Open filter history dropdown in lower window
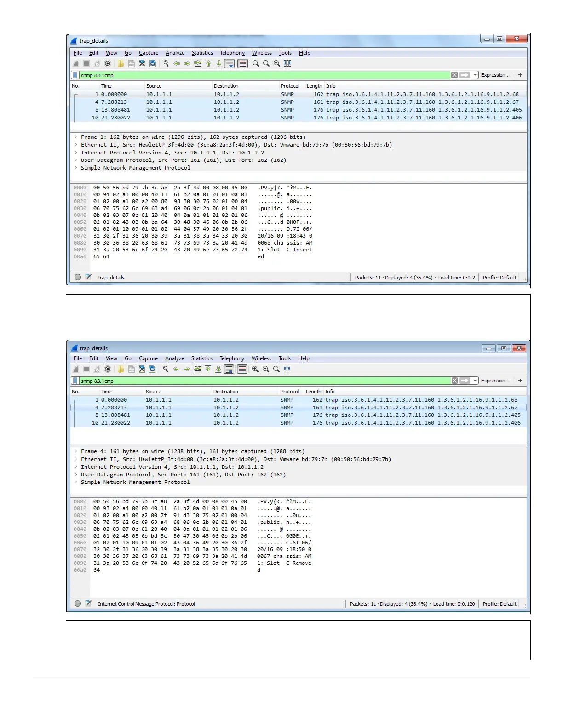563x728 pixels. coord(476,381)
